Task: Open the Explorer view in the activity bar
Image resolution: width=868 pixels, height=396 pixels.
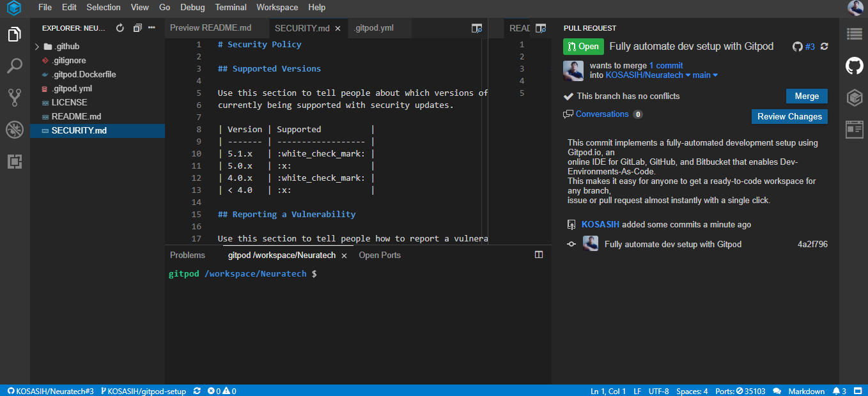Action: 15,34
